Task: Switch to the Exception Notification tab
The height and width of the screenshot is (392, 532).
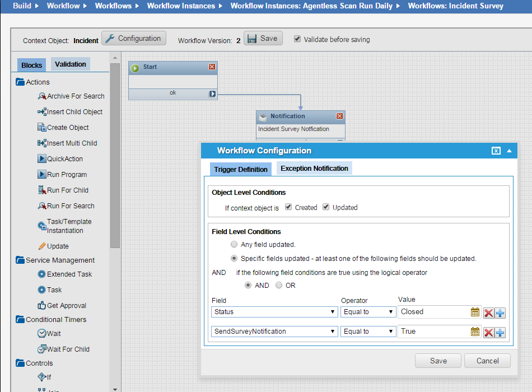Action: tap(314, 169)
